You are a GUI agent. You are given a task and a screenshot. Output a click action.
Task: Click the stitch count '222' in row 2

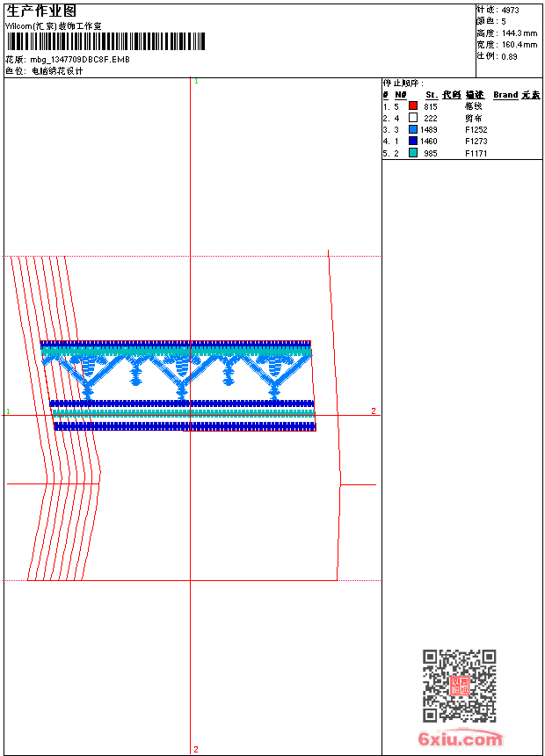[431, 119]
